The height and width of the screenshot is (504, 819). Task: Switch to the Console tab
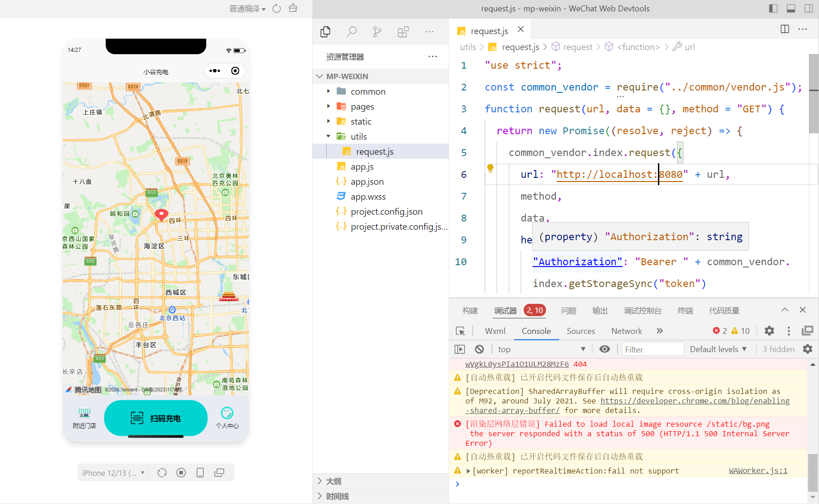(x=536, y=331)
